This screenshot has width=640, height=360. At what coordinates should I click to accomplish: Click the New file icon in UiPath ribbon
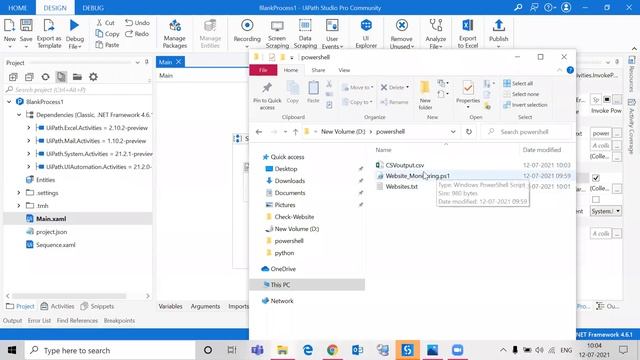point(9,26)
